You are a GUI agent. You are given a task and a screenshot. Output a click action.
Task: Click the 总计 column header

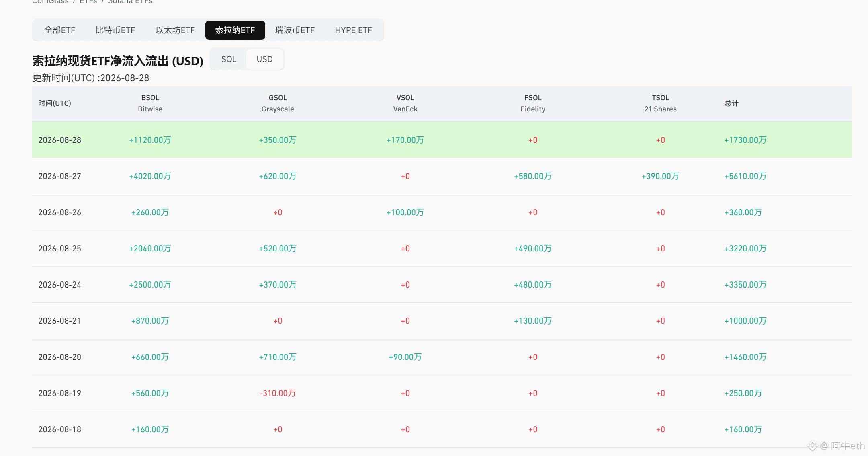pyautogui.click(x=731, y=103)
